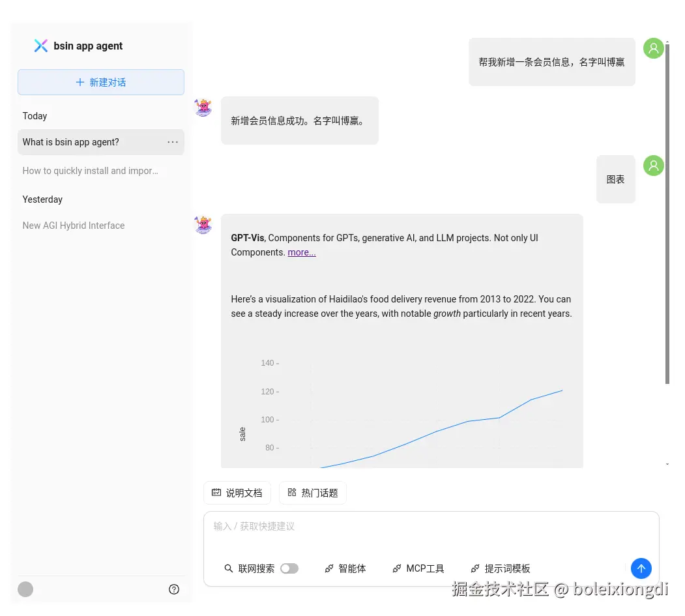Click the green user avatar beside the first message
685x616 pixels.
coord(654,48)
